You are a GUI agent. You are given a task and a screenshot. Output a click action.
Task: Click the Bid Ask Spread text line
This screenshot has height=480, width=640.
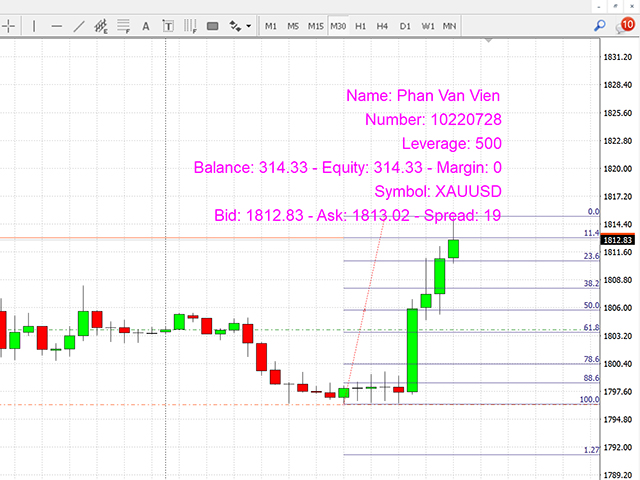click(x=358, y=216)
